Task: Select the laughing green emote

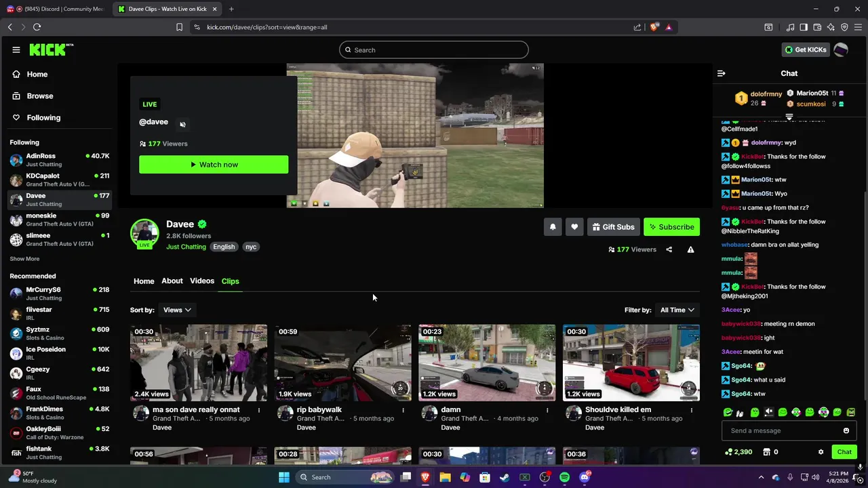Action: 728,412
